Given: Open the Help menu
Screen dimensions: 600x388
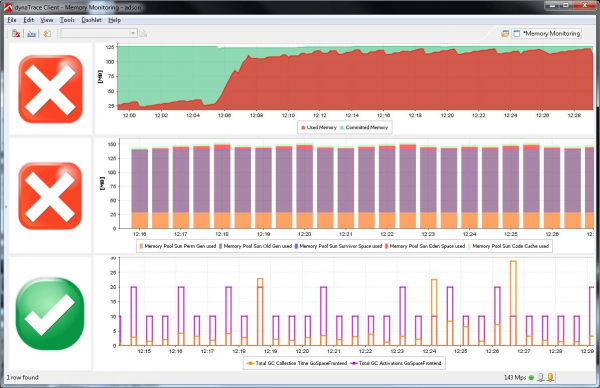Looking at the screenshot, I should coord(114,20).
